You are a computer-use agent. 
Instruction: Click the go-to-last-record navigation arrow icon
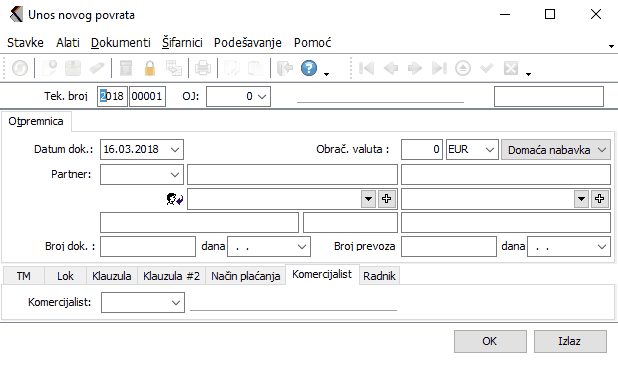(x=439, y=68)
